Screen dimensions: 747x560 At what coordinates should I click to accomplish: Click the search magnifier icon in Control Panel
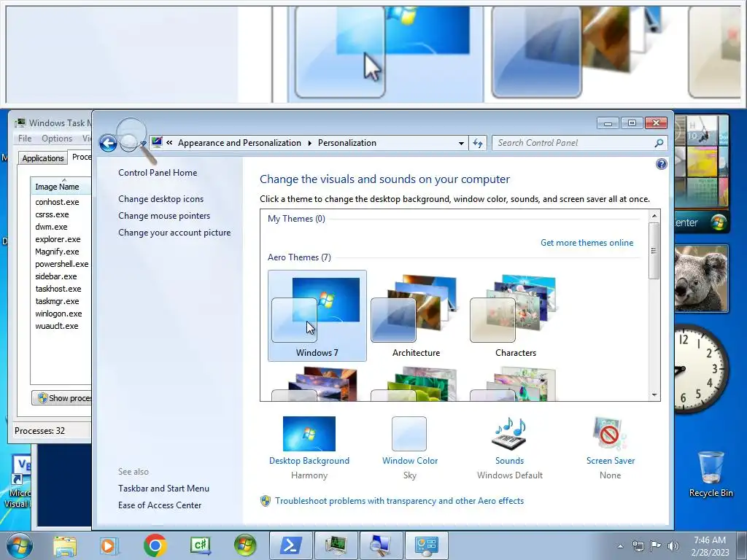click(x=659, y=143)
